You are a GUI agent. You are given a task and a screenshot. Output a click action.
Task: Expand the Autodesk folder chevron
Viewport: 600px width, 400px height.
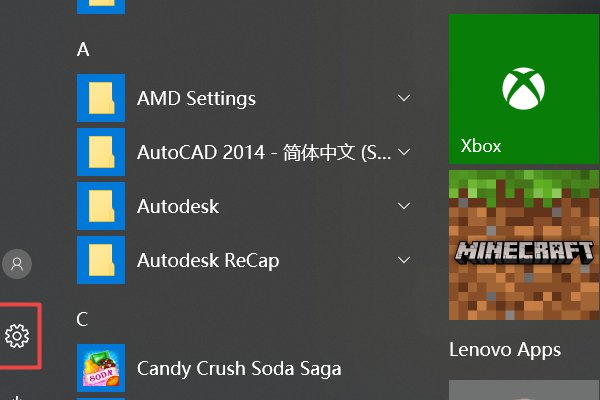pos(404,206)
